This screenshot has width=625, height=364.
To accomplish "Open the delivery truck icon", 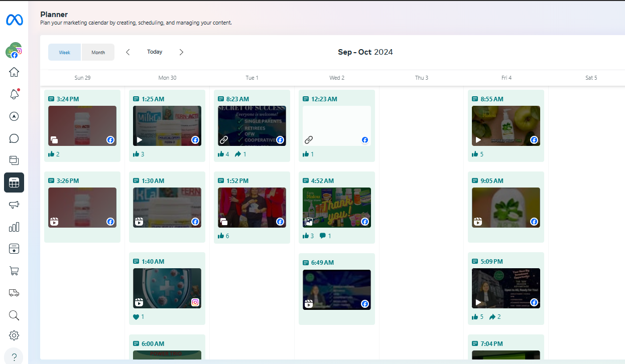I will (14, 293).
